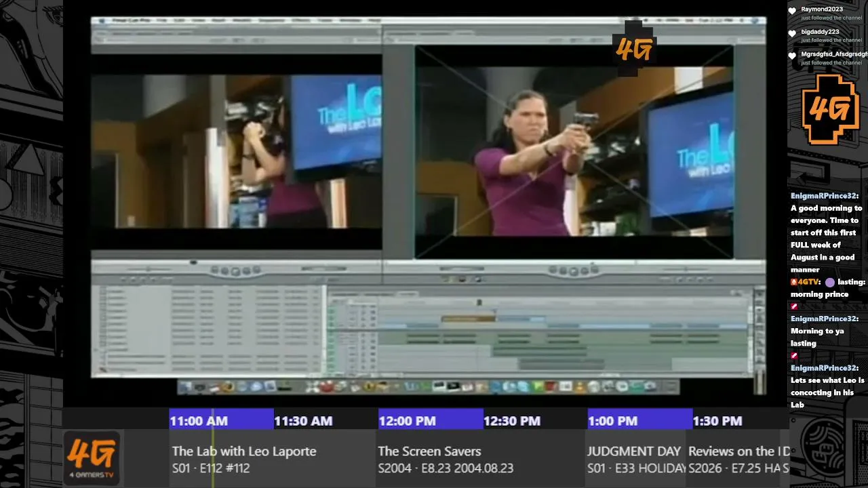Click the current-time line in the schedule
This screenshot has width=868, height=488.
[213, 447]
